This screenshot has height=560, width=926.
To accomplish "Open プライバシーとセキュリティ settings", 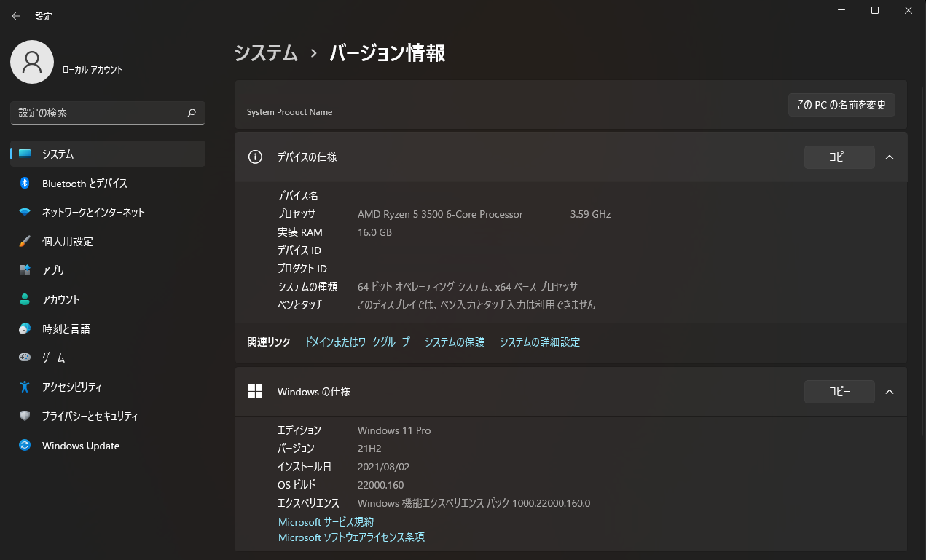I will coord(108,416).
